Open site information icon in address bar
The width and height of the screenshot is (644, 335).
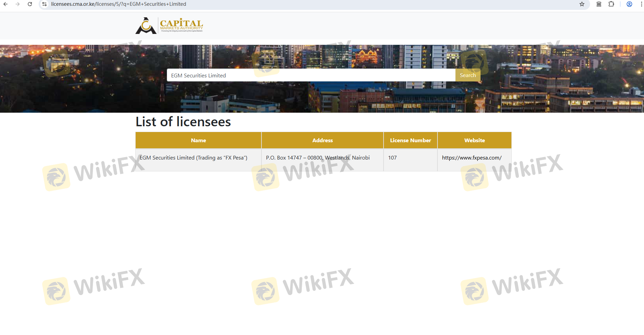[x=44, y=4]
